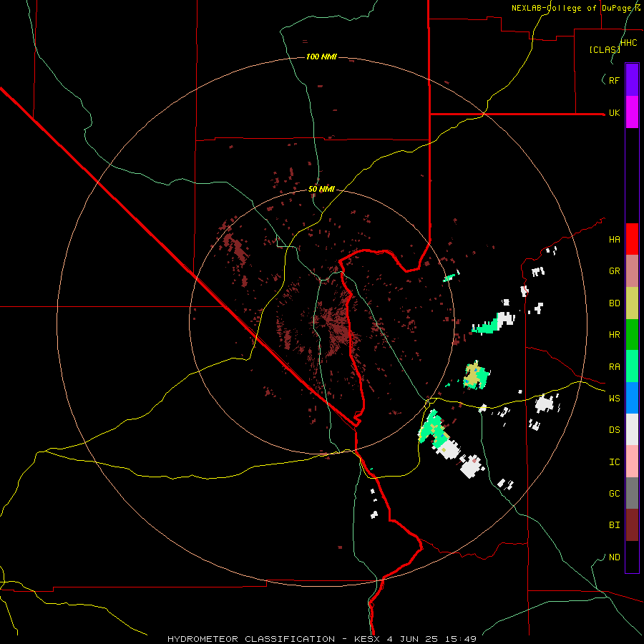
Task: Click the HA legend label
Action: 614,239
